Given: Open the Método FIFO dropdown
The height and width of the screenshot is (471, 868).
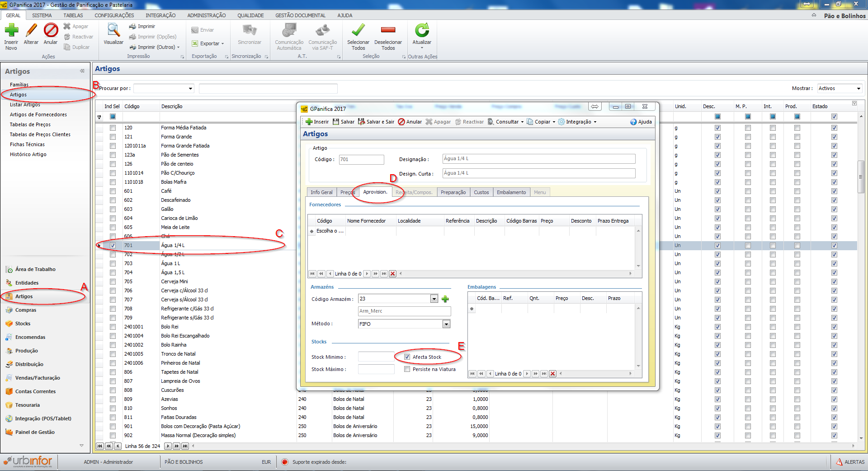Looking at the screenshot, I should click(446, 324).
